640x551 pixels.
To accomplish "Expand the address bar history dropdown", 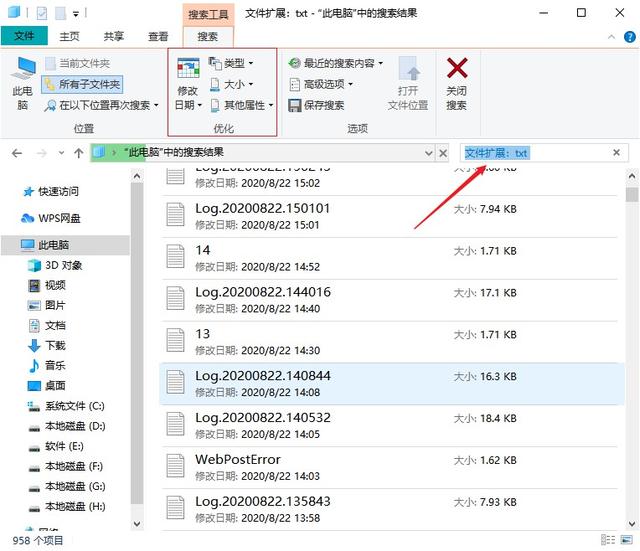I will pos(428,153).
